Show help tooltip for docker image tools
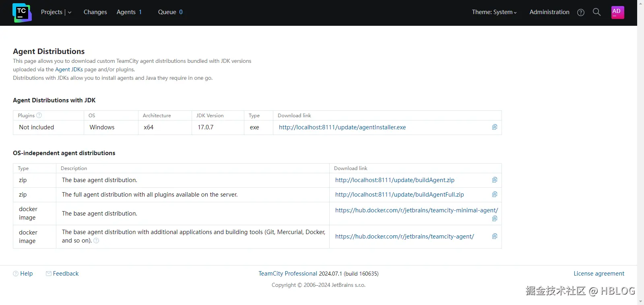This screenshot has width=644, height=305. click(x=96, y=241)
